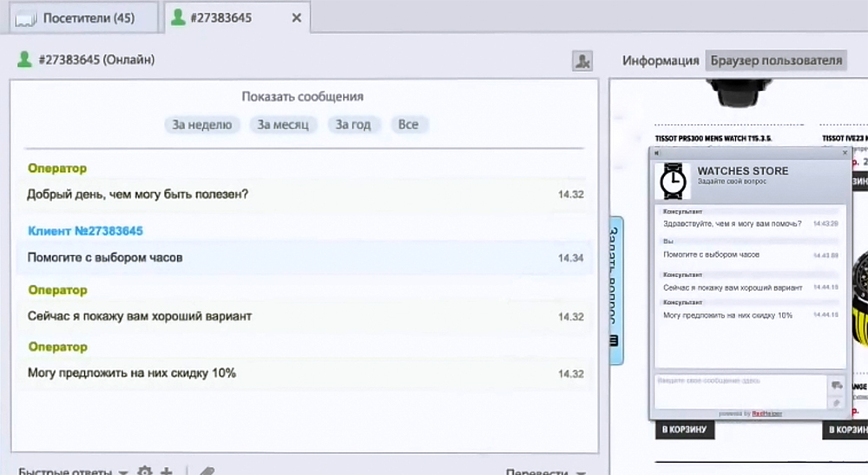Click message 'Помогите с выбором часов' in operator chat
This screenshot has width=868, height=475.
(105, 257)
